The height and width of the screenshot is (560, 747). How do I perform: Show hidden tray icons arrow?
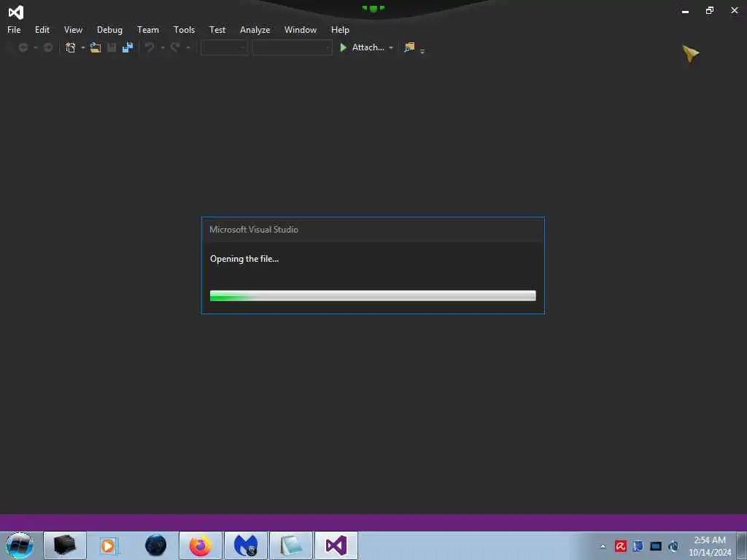pos(603,546)
